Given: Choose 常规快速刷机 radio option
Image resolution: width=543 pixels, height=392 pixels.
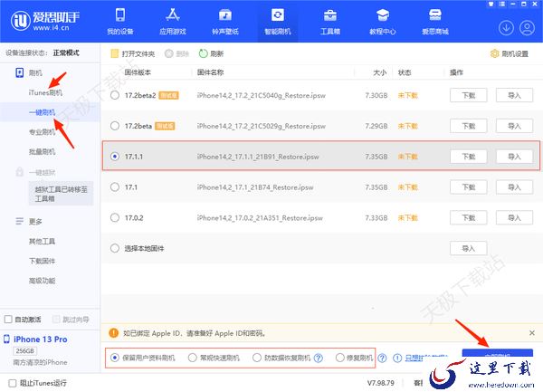Looking at the screenshot, I should pyautogui.click(x=192, y=358).
